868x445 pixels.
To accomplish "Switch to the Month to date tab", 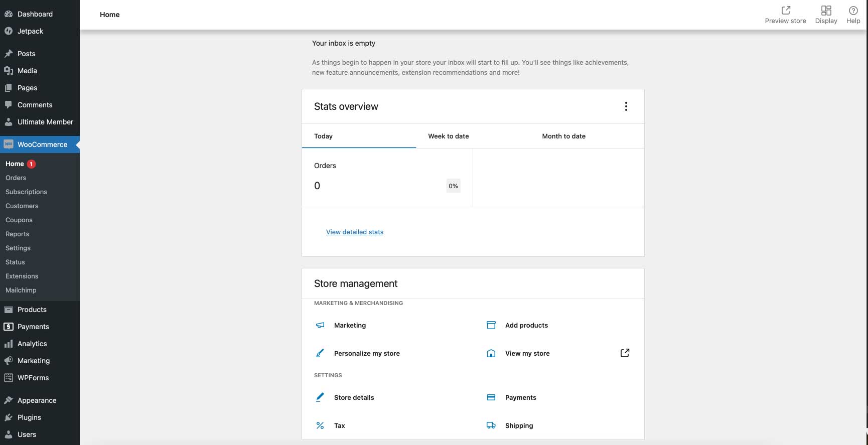I will pos(587,136).
